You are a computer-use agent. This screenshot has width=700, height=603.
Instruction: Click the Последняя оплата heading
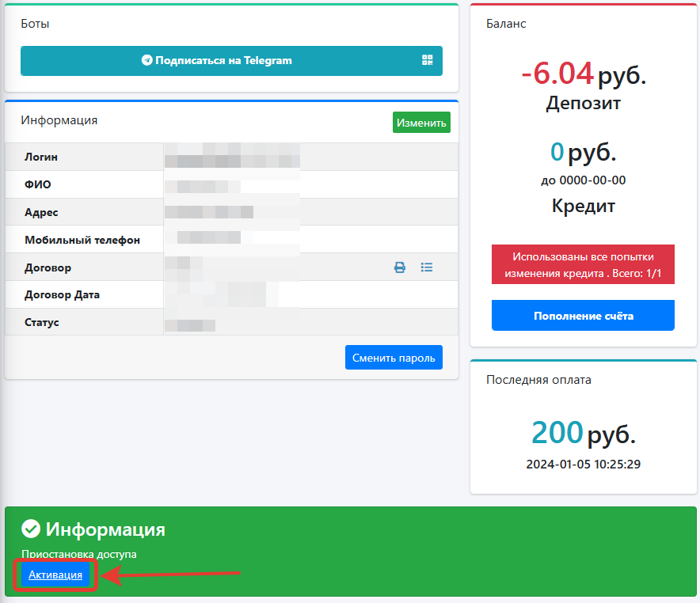[x=538, y=380]
